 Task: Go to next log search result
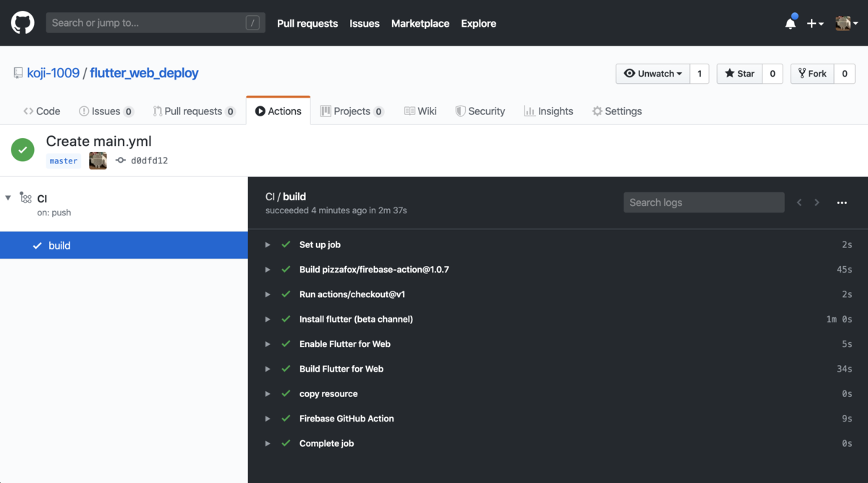(x=817, y=202)
